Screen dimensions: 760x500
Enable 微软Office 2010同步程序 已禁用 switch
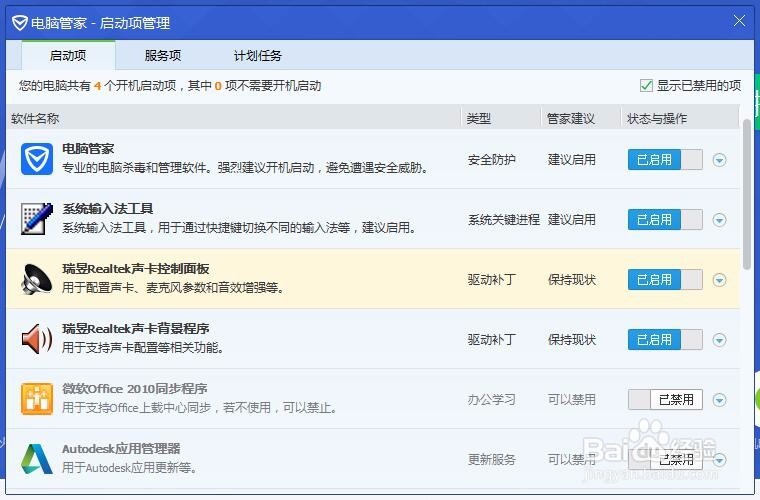pos(665,400)
